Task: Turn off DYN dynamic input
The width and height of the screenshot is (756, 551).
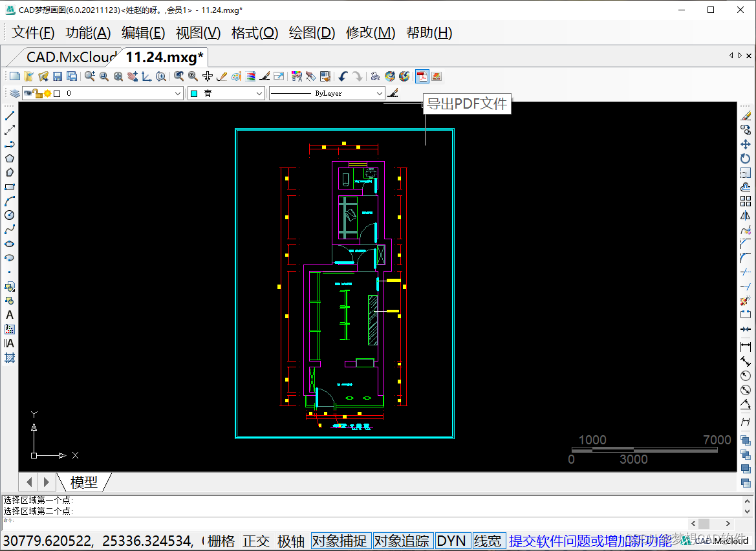Action: tap(451, 541)
